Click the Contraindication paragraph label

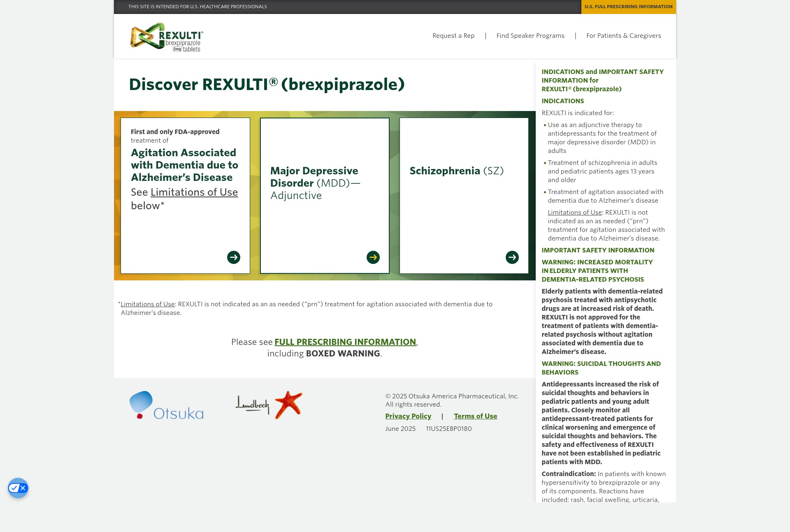(x=569, y=474)
